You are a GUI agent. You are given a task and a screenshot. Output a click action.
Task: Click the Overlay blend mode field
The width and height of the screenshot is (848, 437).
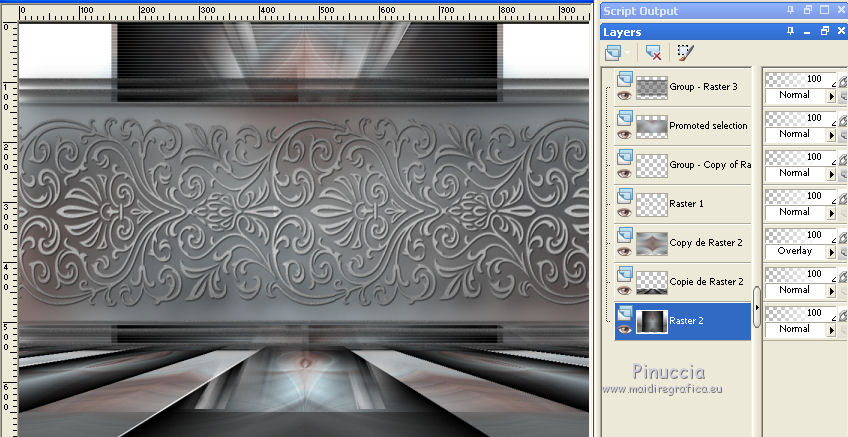tap(796, 251)
